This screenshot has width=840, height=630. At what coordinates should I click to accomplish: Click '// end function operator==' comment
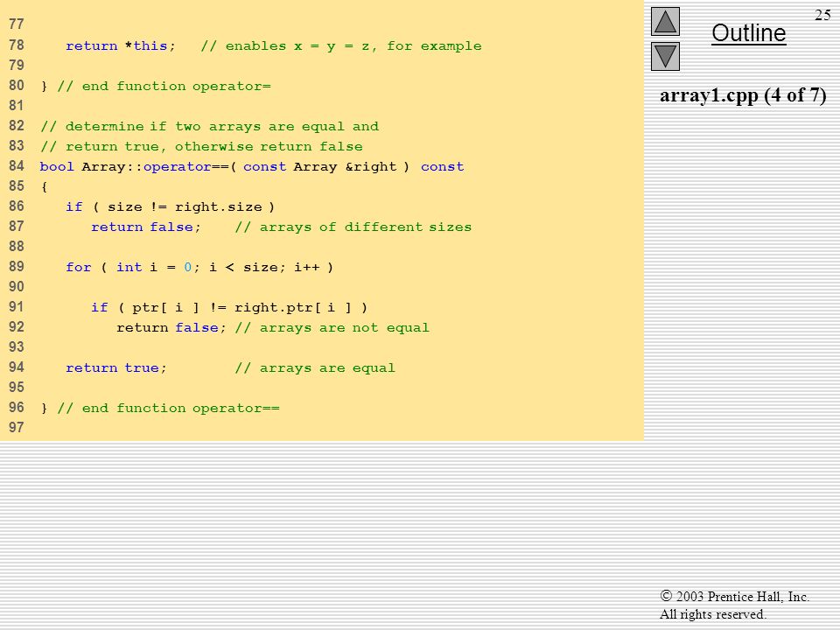pos(168,409)
